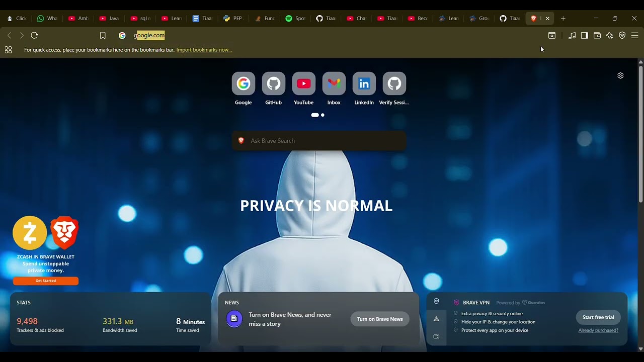Focus the Ask Brave Search box
The width and height of the screenshot is (644, 362).
[x=319, y=141]
